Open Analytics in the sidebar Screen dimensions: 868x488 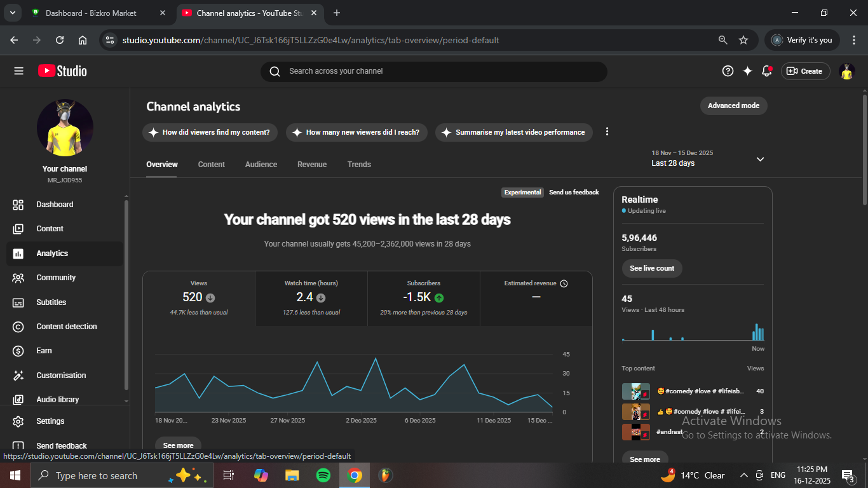coord(52,254)
